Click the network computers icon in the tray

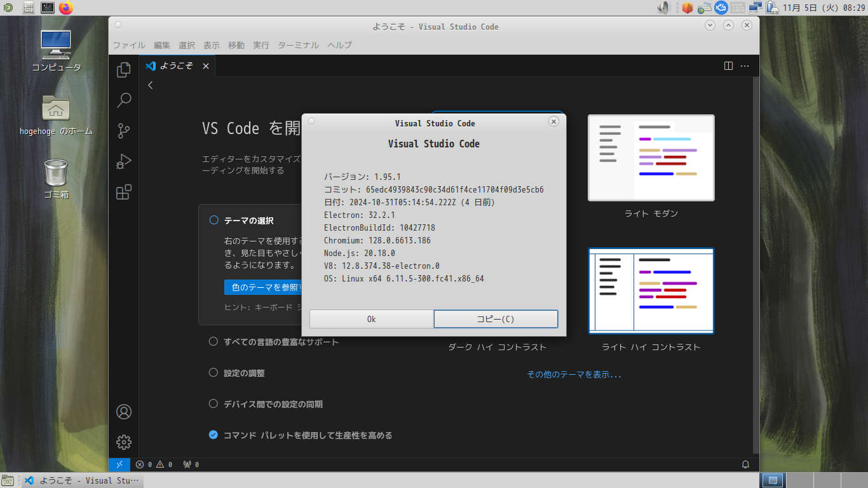coord(756,8)
